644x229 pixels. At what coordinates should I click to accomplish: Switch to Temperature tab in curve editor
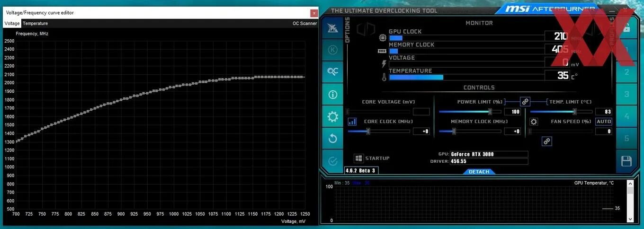coord(35,23)
